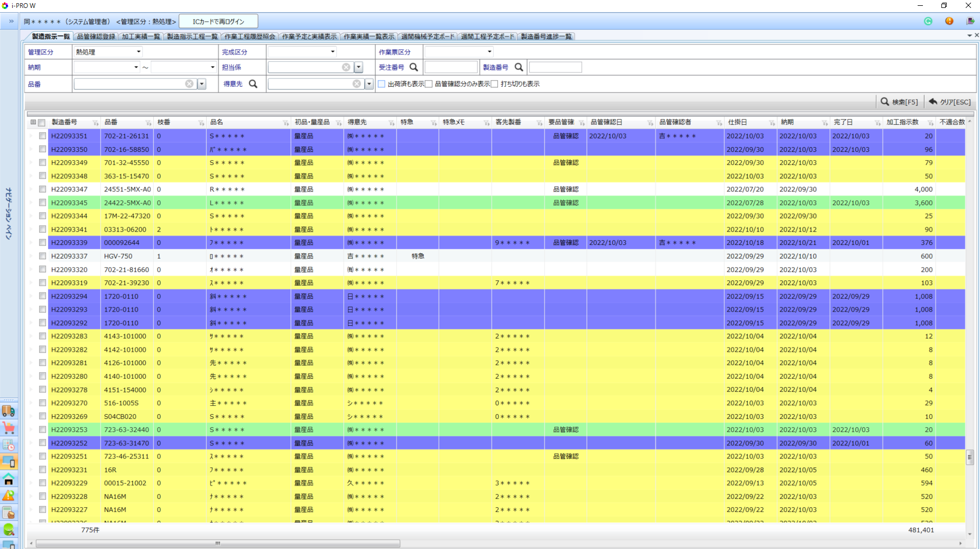Click magnifier icon next to 受注番号
This screenshot has width=980, height=549.
point(414,67)
